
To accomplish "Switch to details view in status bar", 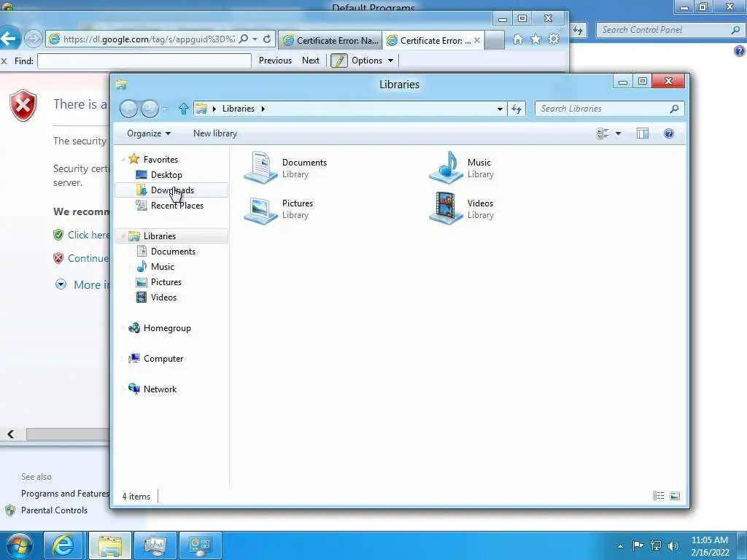I will (659, 496).
